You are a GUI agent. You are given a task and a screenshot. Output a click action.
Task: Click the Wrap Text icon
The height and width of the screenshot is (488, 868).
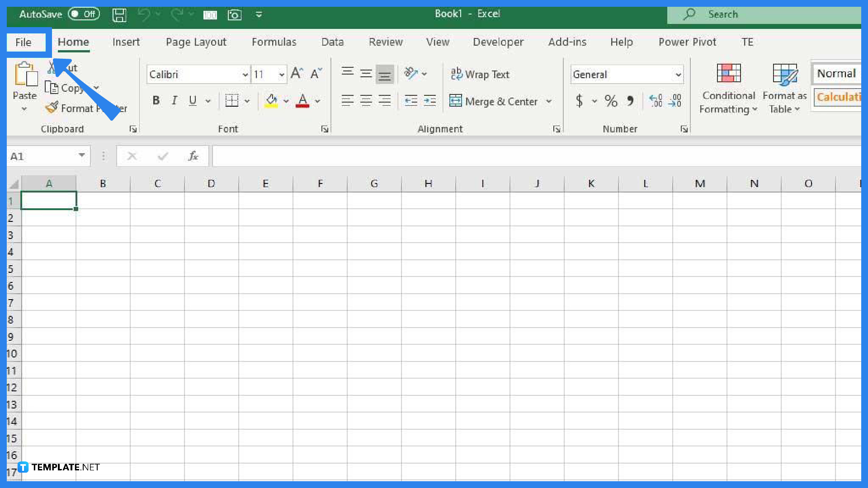pos(481,74)
